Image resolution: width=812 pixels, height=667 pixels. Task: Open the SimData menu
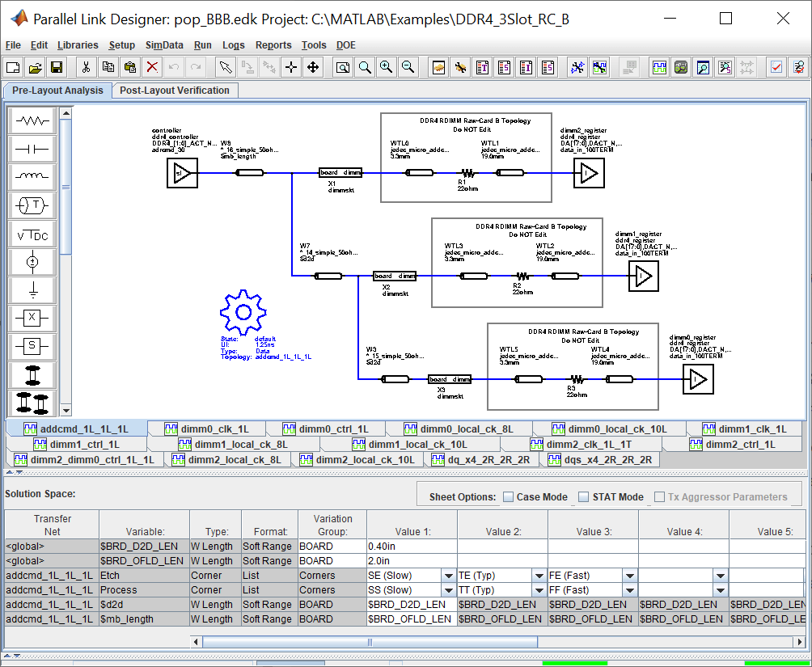pyautogui.click(x=164, y=45)
